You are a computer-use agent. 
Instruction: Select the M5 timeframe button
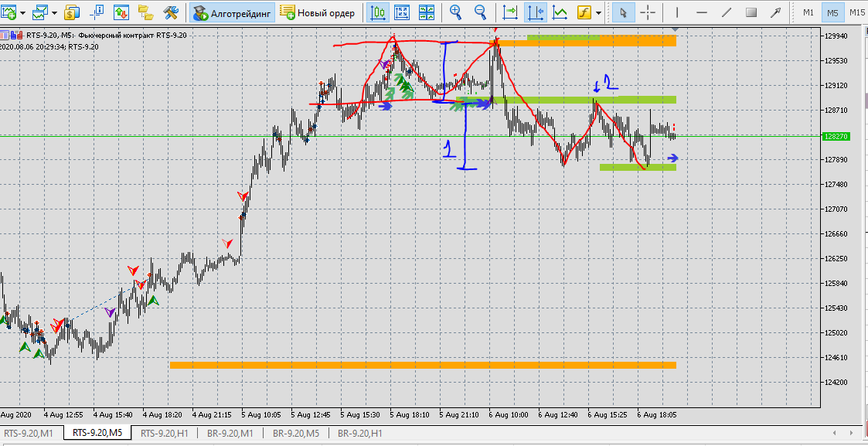(x=832, y=12)
